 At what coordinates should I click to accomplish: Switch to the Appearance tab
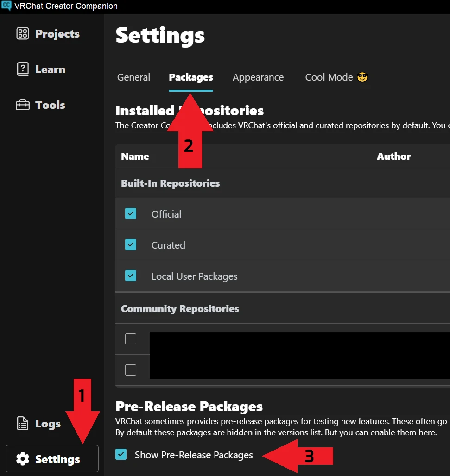tap(258, 77)
